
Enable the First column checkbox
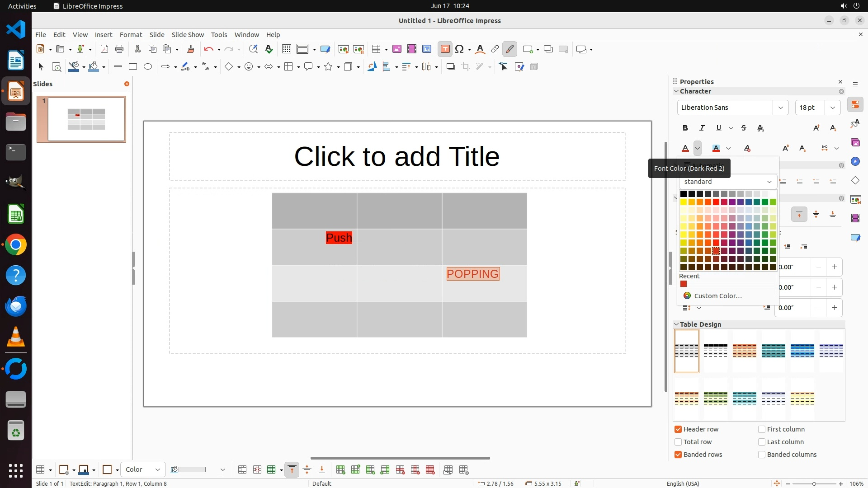(x=762, y=429)
